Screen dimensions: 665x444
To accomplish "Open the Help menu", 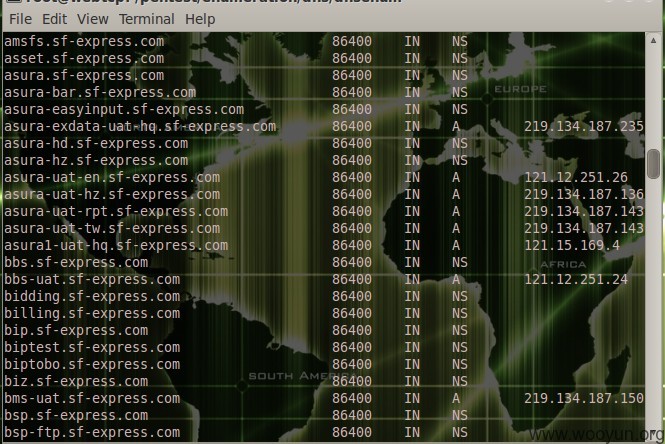I will (200, 19).
